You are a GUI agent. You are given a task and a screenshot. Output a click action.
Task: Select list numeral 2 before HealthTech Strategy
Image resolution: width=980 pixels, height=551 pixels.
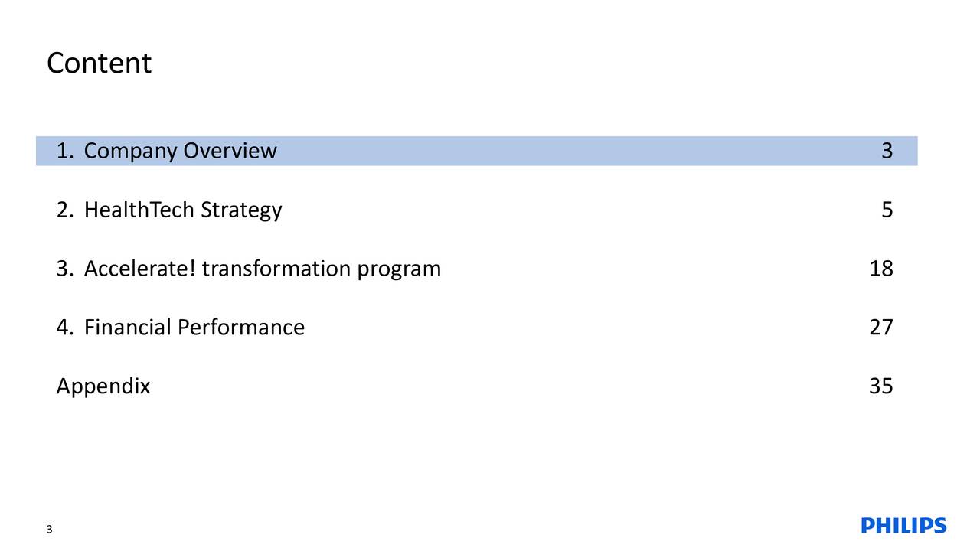[64, 210]
